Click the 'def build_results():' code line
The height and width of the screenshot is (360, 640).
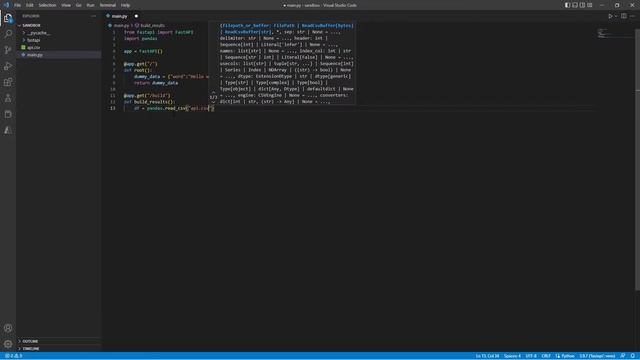coord(149,102)
